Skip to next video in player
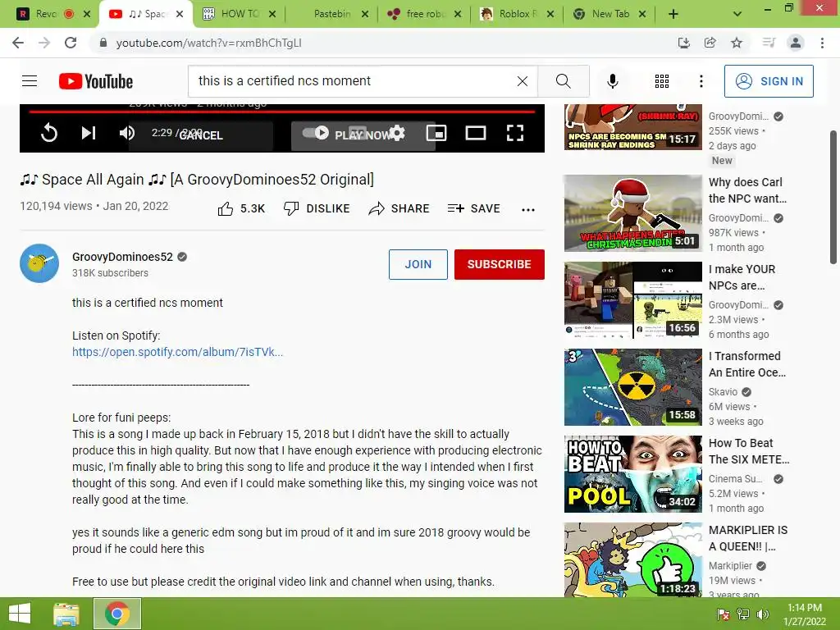 pos(89,133)
